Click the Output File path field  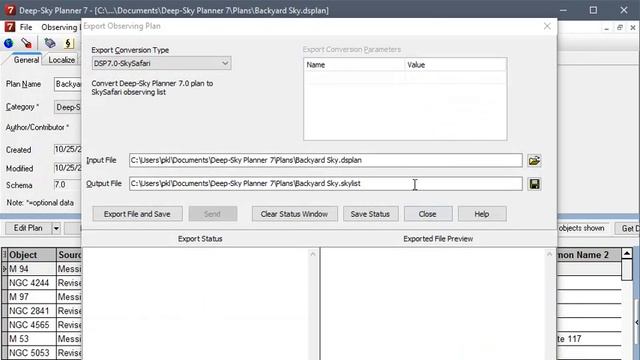pyautogui.click(x=325, y=184)
